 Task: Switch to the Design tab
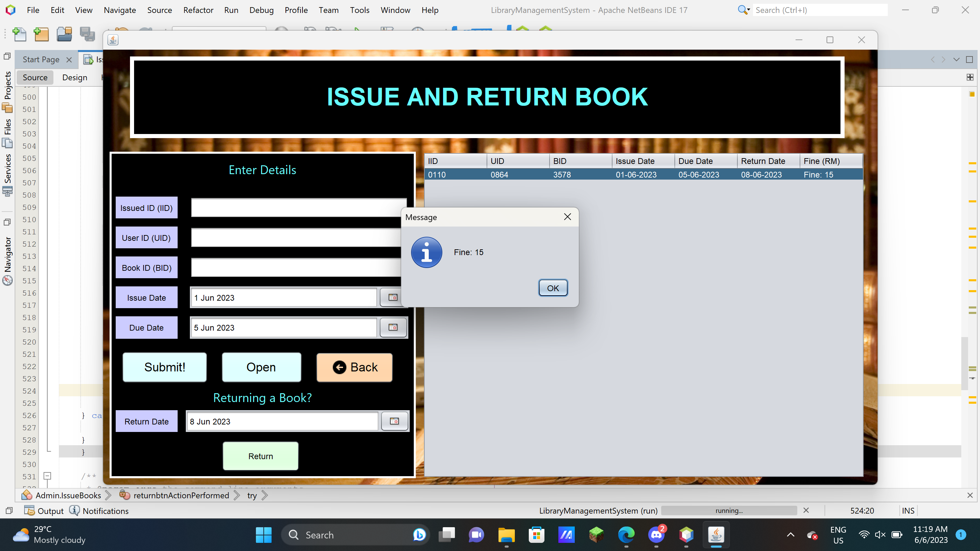coord(75,77)
